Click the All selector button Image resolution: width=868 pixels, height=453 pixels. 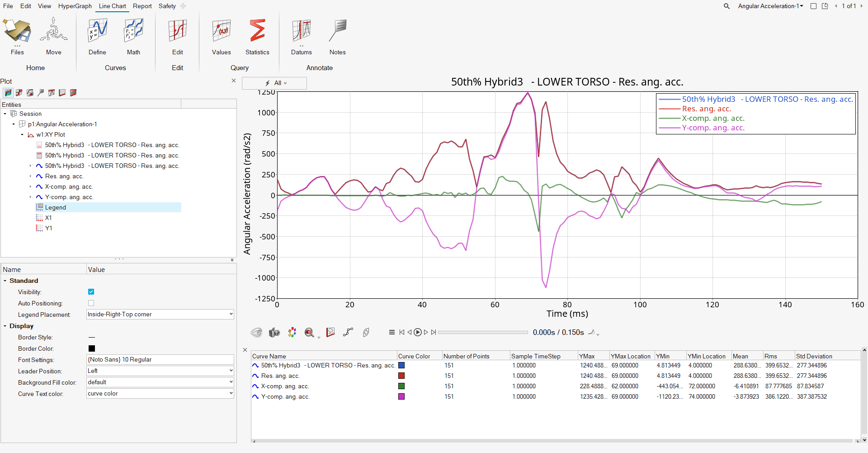coord(274,83)
